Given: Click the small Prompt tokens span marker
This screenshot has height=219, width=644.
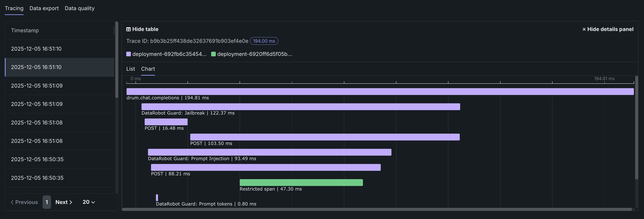Looking at the screenshot, I should (x=157, y=197).
